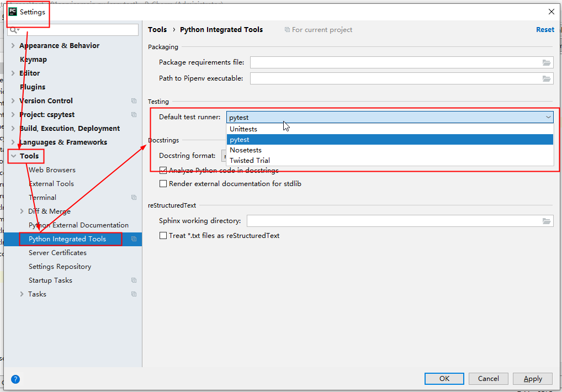562x392 pixels.
Task: Select External Tools under Tools
Action: [x=51, y=184]
